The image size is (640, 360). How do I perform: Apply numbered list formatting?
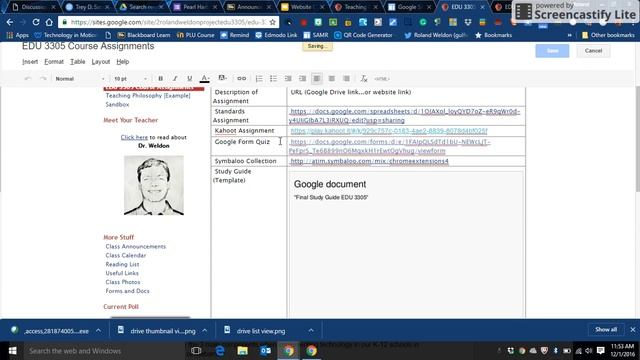259,78
